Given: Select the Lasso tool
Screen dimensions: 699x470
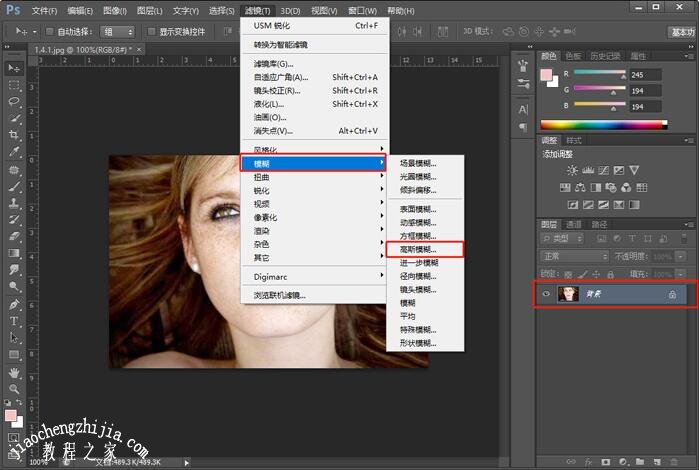Looking at the screenshot, I should [x=15, y=101].
